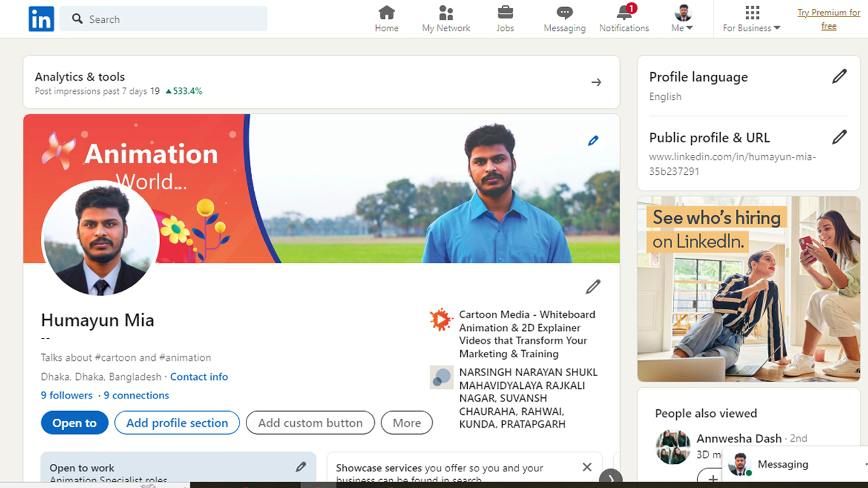
Task: Open the More options menu
Action: pyautogui.click(x=406, y=423)
